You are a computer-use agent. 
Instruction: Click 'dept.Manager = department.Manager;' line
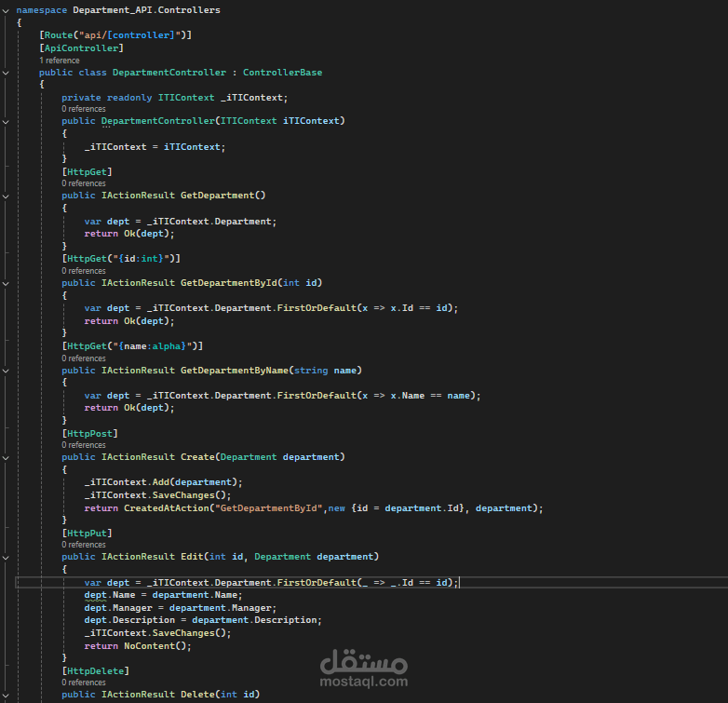[x=181, y=608]
